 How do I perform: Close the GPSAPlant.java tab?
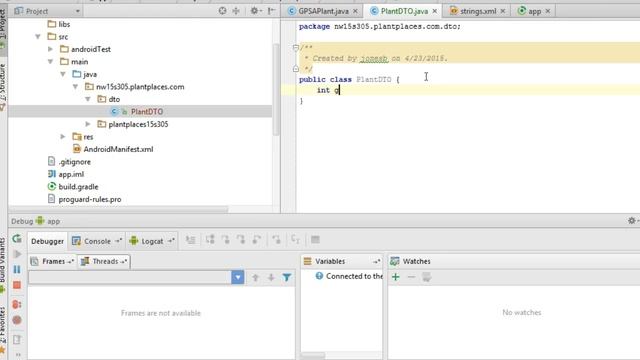356,11
